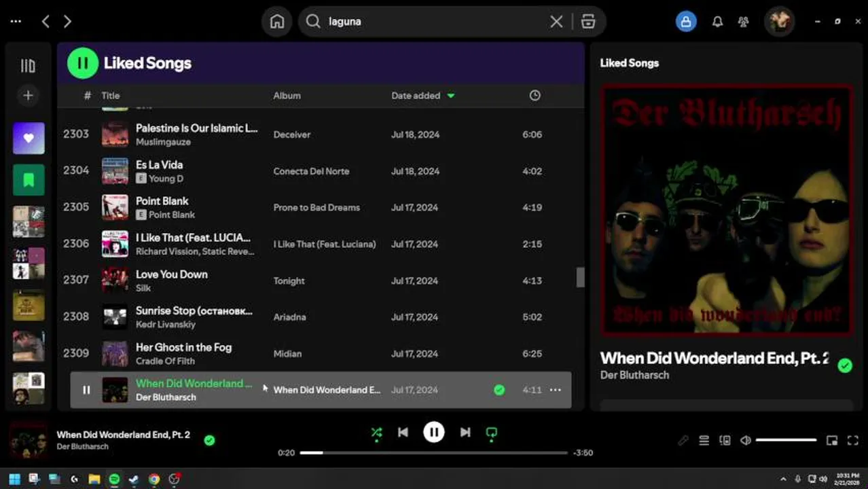The image size is (868, 489).
Task: Pause the highlighted When Did Wonderland row
Action: click(x=86, y=390)
